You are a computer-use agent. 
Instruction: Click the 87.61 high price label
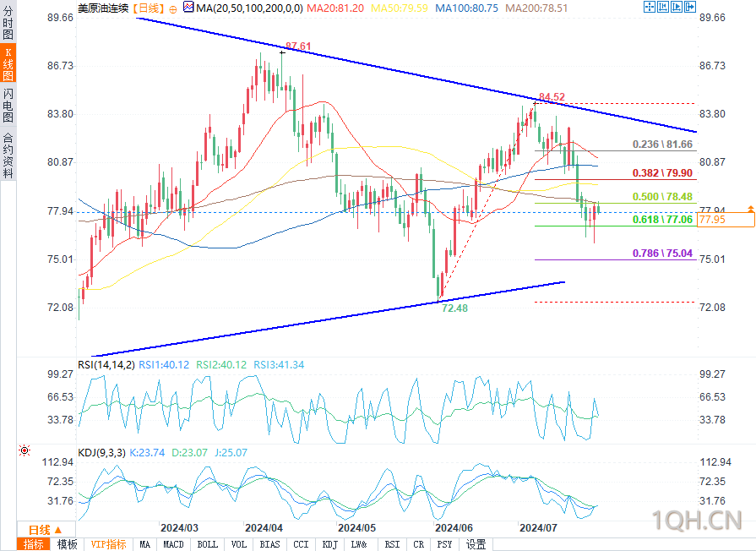point(298,46)
